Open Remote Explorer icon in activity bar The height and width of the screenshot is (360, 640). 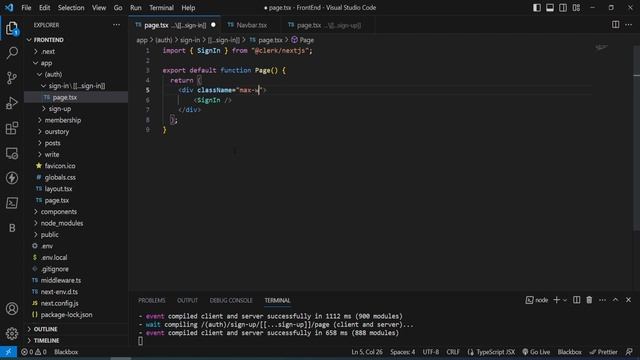tap(12, 153)
